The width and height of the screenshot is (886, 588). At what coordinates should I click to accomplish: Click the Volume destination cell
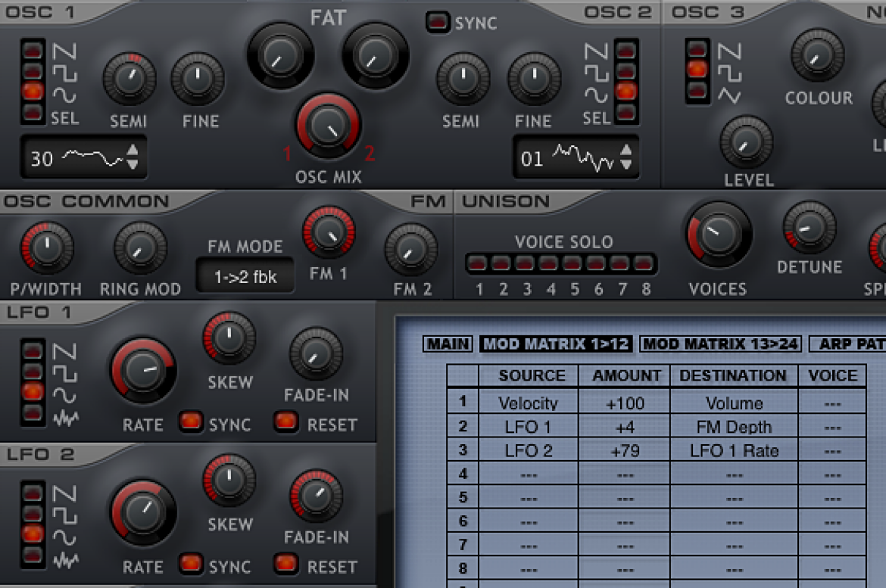[734, 403]
